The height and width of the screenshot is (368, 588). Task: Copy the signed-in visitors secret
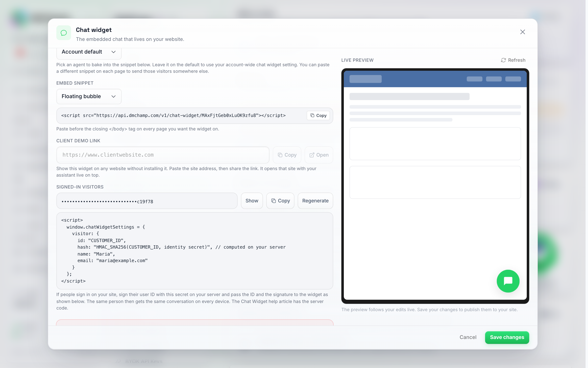[280, 201]
